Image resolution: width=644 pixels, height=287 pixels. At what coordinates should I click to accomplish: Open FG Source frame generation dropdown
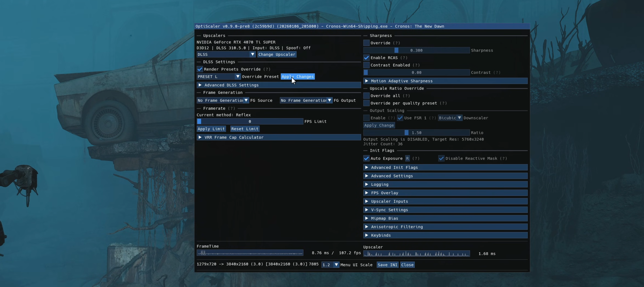click(x=223, y=100)
